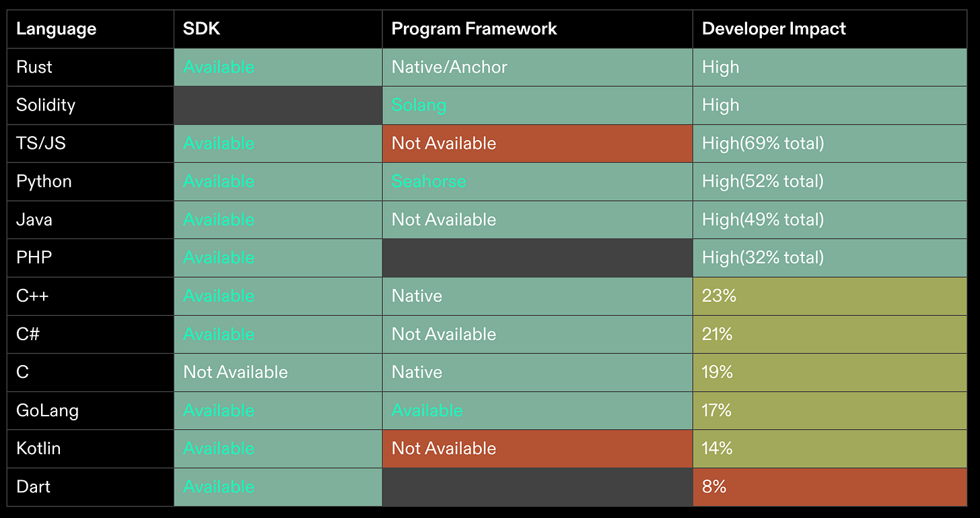Click the '17%' impact cell
980x518 pixels.
pos(830,411)
